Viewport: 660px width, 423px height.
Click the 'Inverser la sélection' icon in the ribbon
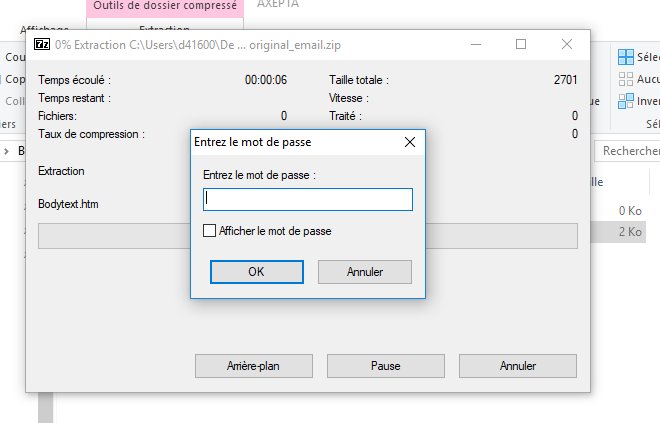625,101
